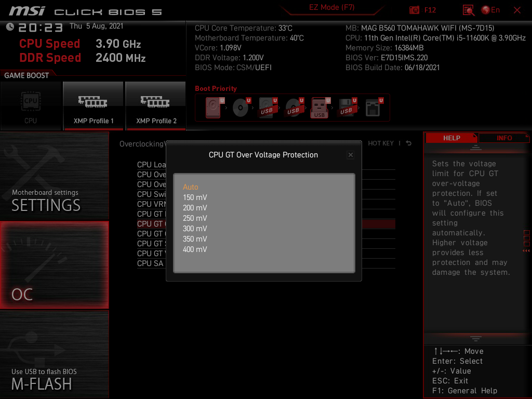Close the CPU GT Over Voltage Protection dialog
This screenshot has height=399, width=532.
coord(351,155)
